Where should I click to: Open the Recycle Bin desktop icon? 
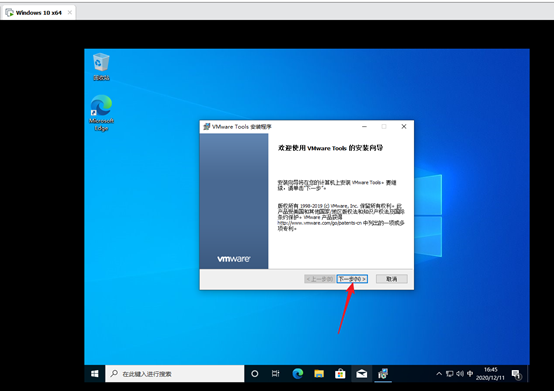(101, 67)
